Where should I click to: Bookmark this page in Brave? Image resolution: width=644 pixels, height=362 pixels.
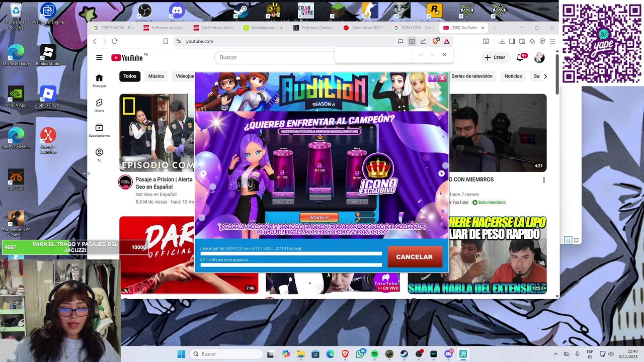coord(166,41)
